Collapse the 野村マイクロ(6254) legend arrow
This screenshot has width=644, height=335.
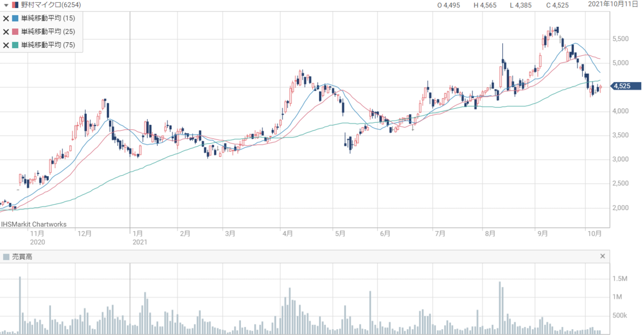pyautogui.click(x=6, y=5)
